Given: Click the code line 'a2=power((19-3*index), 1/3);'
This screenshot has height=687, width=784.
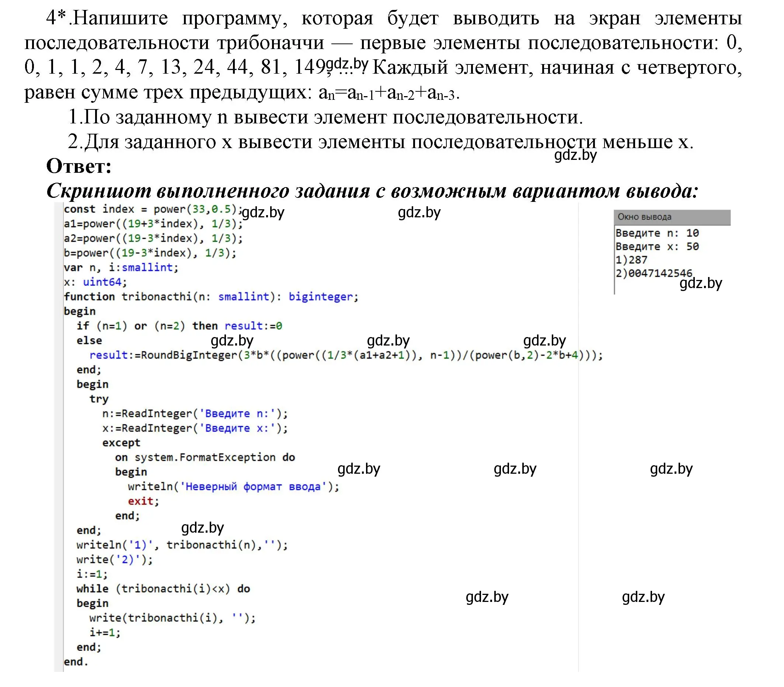Looking at the screenshot, I should click(x=153, y=238).
